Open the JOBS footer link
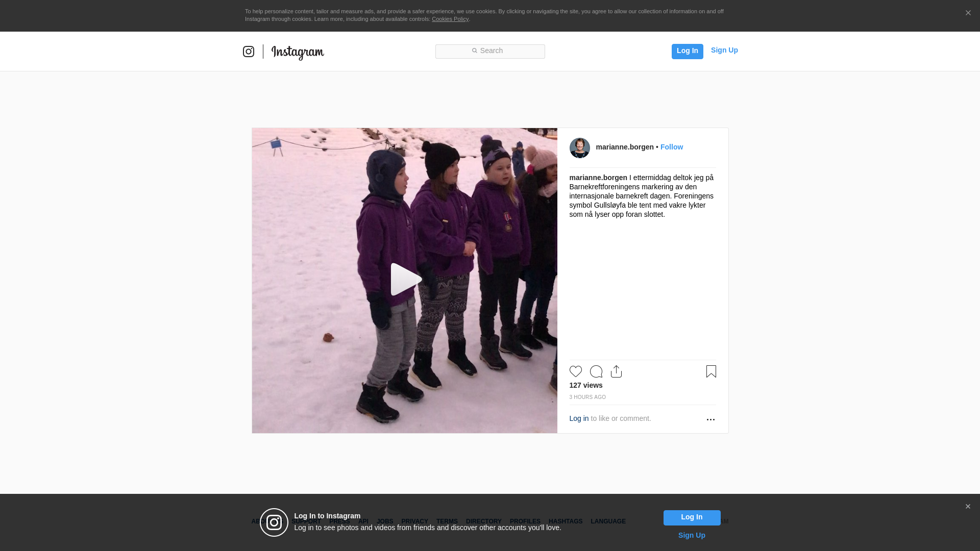 (385, 521)
